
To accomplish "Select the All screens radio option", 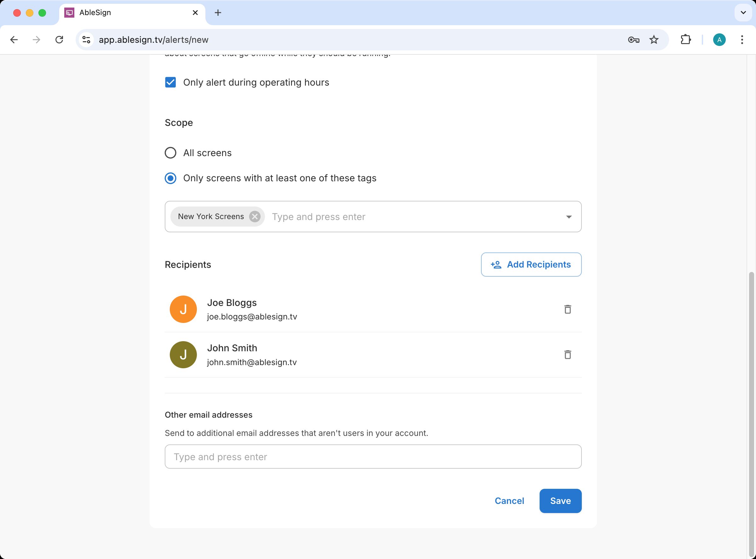I will (x=170, y=153).
